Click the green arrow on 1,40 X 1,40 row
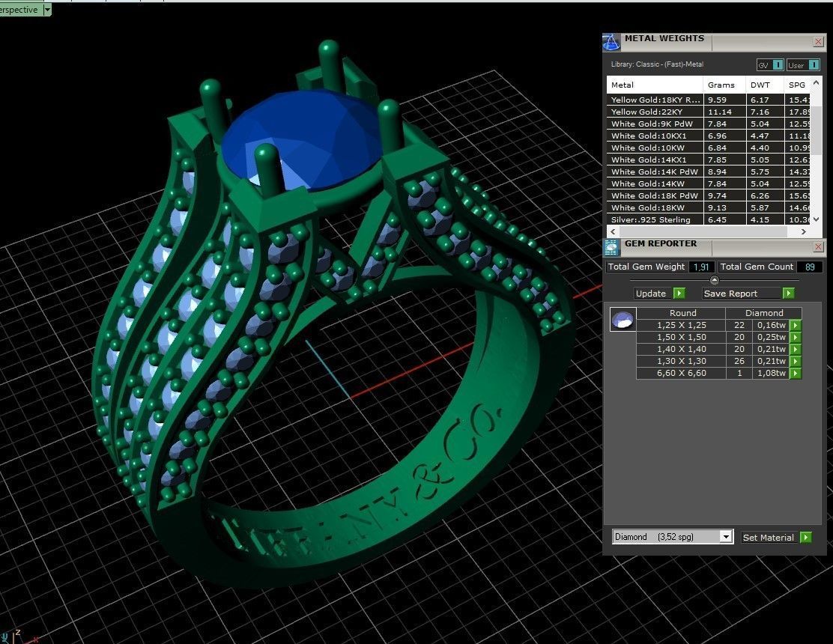 (x=796, y=350)
